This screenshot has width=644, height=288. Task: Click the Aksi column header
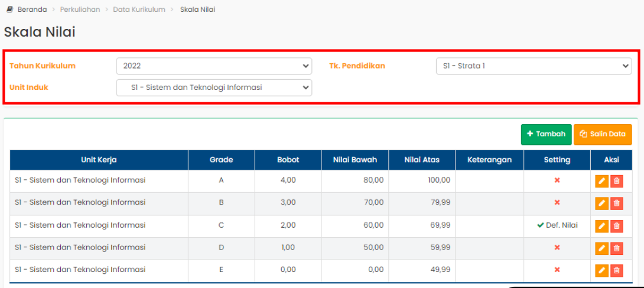pyautogui.click(x=612, y=160)
